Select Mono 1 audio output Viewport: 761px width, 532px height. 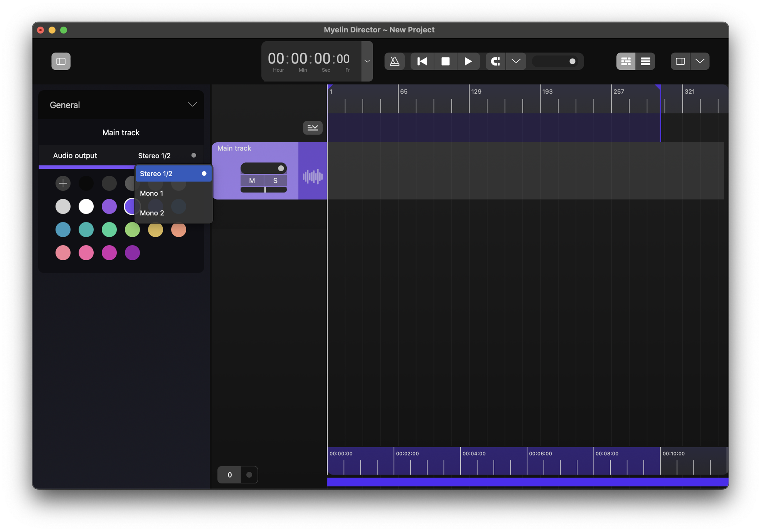152,193
